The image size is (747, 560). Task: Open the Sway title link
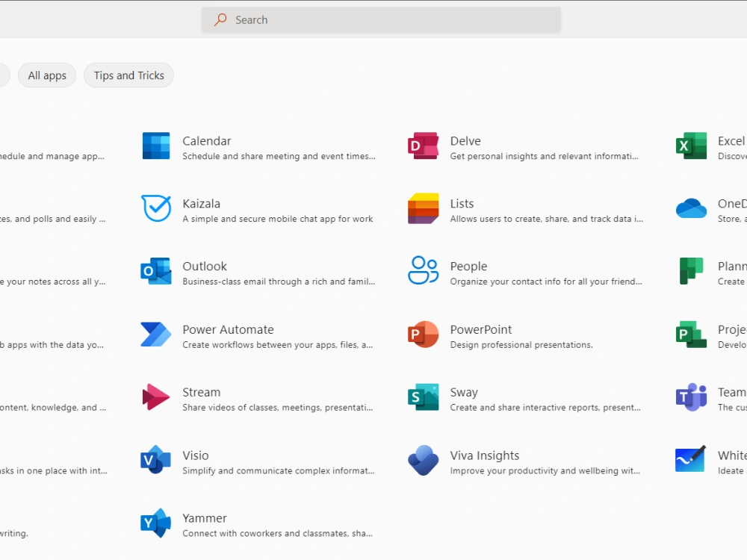click(x=464, y=393)
